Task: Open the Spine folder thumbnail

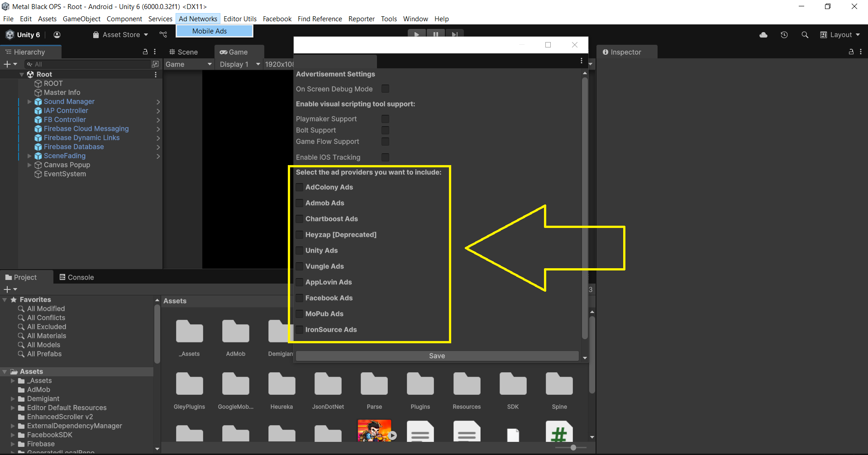Action: [559, 384]
